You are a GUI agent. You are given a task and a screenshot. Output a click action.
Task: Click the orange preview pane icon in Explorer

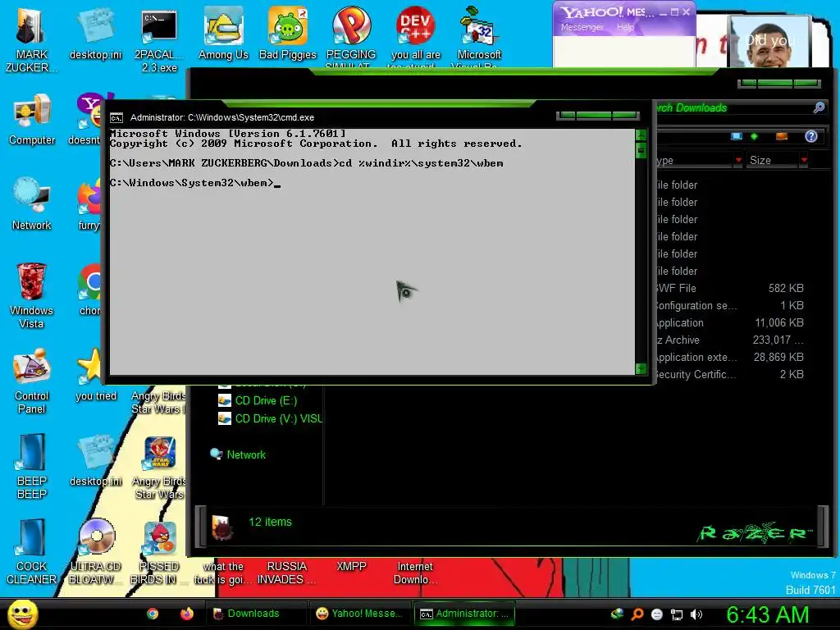(x=782, y=136)
